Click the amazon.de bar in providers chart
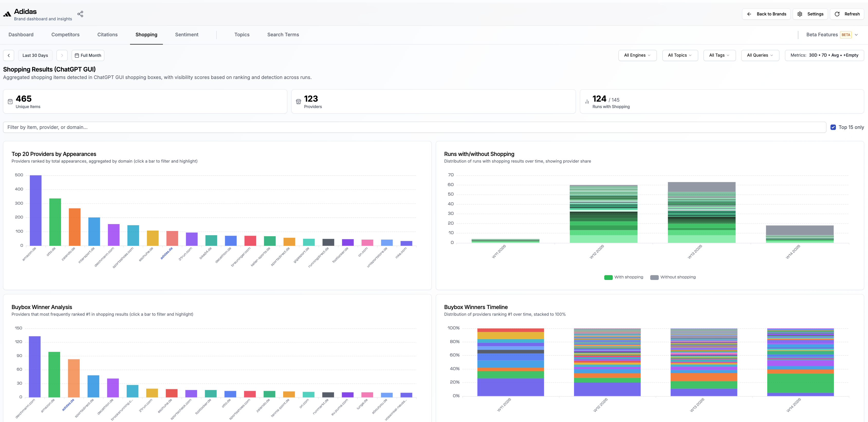 (x=36, y=210)
